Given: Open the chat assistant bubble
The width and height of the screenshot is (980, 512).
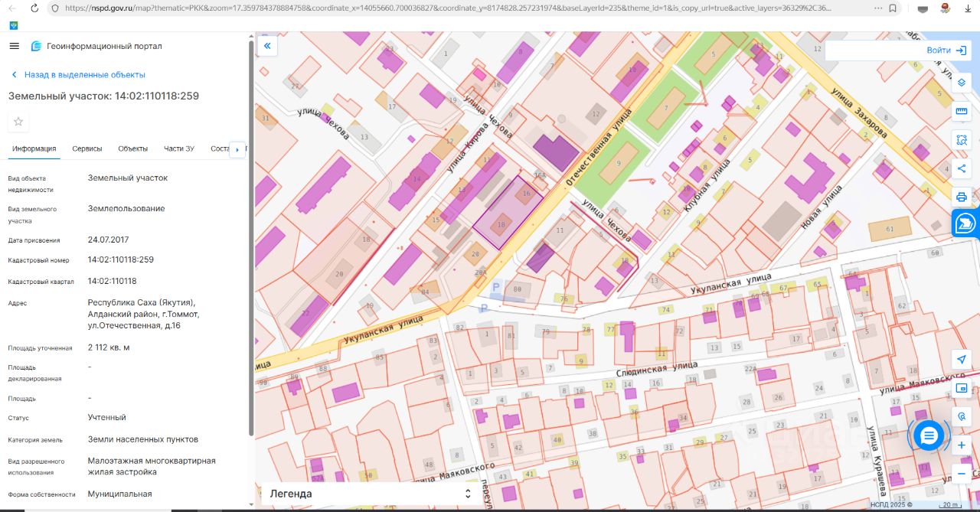Looking at the screenshot, I should [x=929, y=435].
